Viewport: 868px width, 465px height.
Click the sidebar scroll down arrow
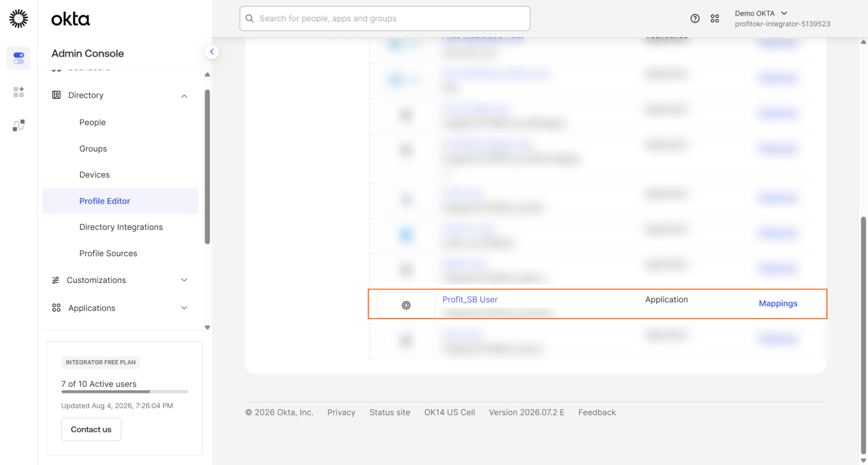[208, 328]
